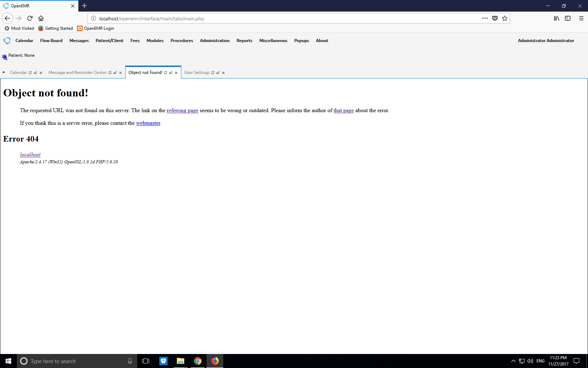588x368 pixels.
Task: Click the patient search list icon
Action: pos(5,57)
